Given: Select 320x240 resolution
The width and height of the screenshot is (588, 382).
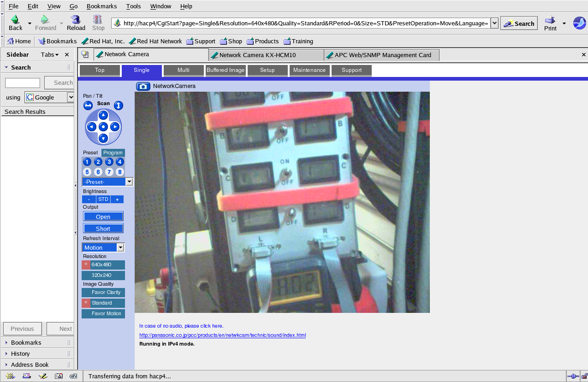Looking at the screenshot, I should [x=103, y=276].
